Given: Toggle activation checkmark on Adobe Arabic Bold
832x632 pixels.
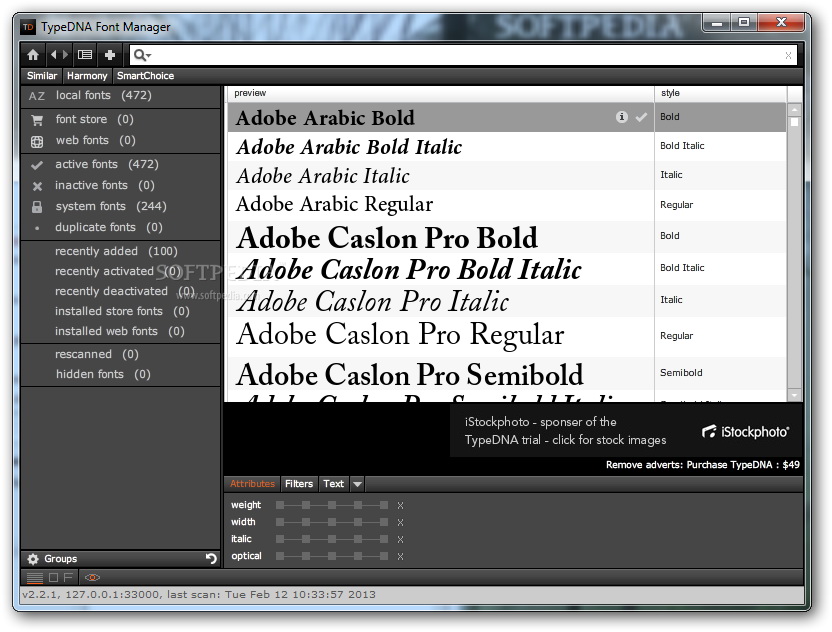Looking at the screenshot, I should 641,117.
